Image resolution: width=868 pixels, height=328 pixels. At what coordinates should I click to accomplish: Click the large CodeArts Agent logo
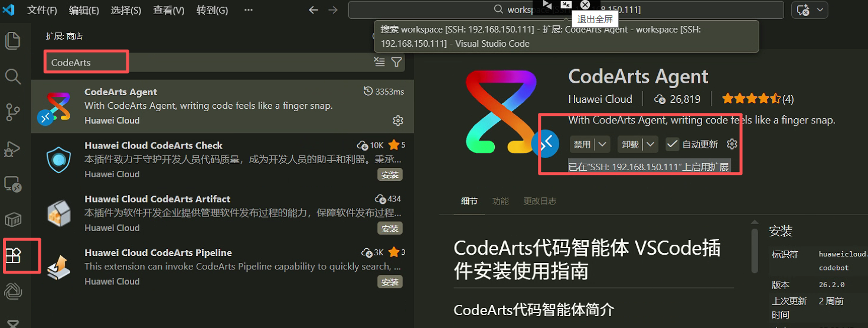pos(501,112)
